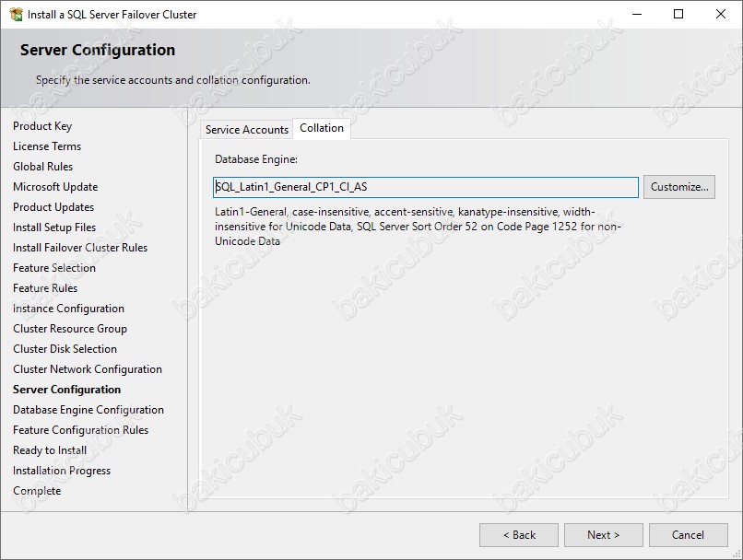Proceed with the Next > button
The width and height of the screenshot is (743, 560).
603,535
